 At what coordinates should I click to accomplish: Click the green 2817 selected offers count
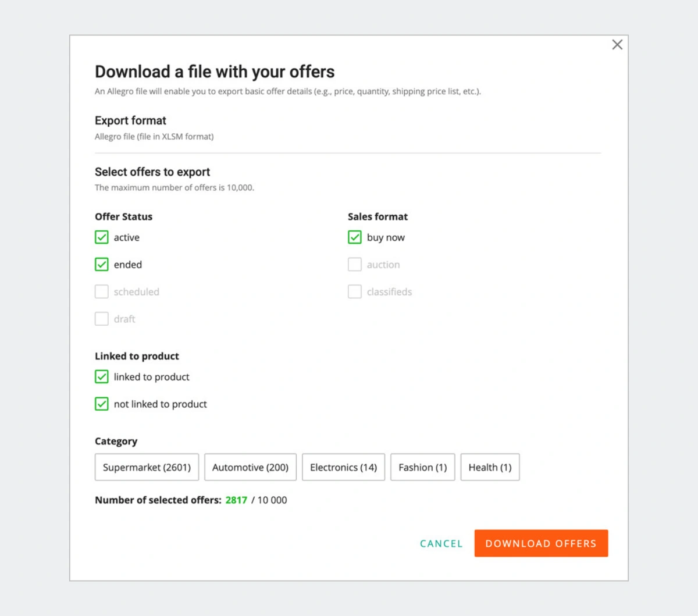tap(236, 500)
